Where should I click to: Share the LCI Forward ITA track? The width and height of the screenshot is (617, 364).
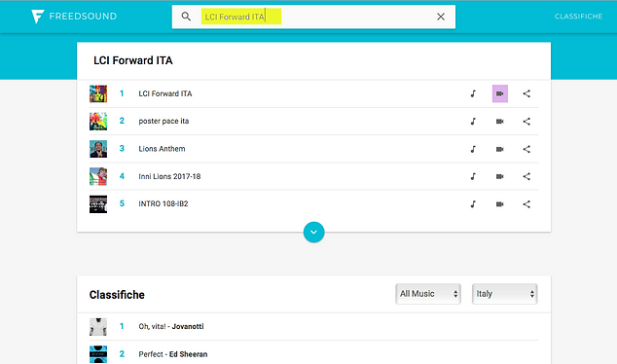[526, 93]
